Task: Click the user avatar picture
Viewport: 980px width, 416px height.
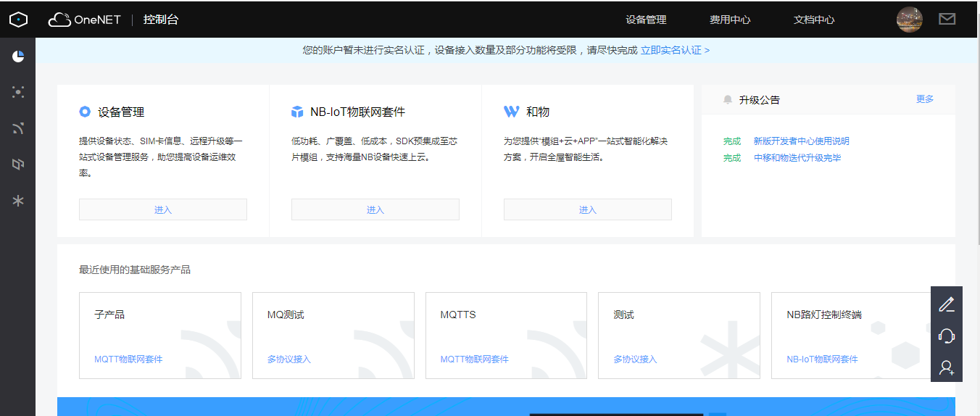Action: click(x=910, y=20)
